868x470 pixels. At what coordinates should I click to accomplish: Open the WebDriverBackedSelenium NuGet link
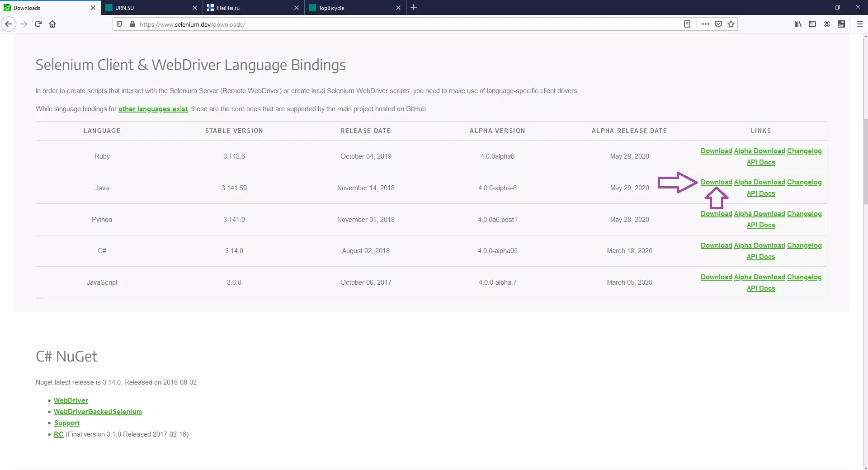pos(98,412)
